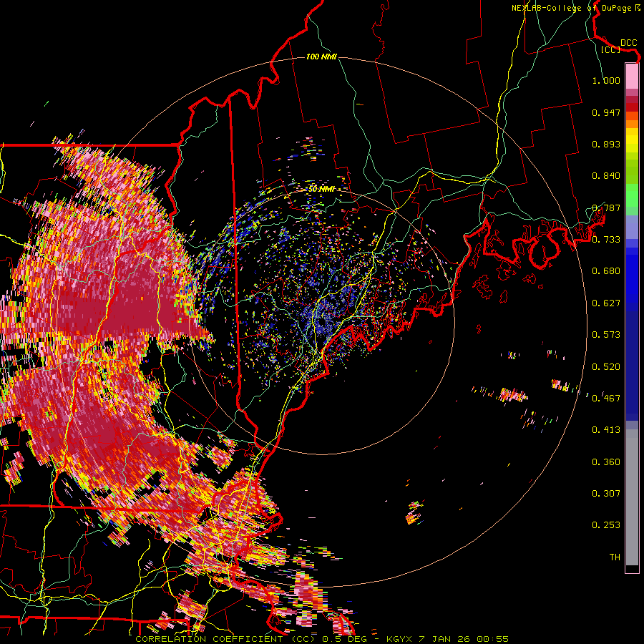Screen dimensions: 644x644
Task: Click the 50 NMI range ring label
Action: [x=321, y=189]
